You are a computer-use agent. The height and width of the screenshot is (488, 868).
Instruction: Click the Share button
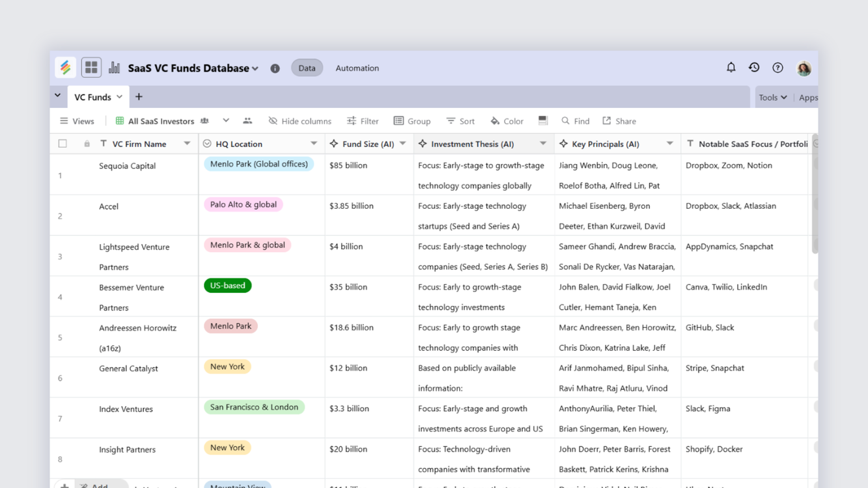(x=619, y=121)
